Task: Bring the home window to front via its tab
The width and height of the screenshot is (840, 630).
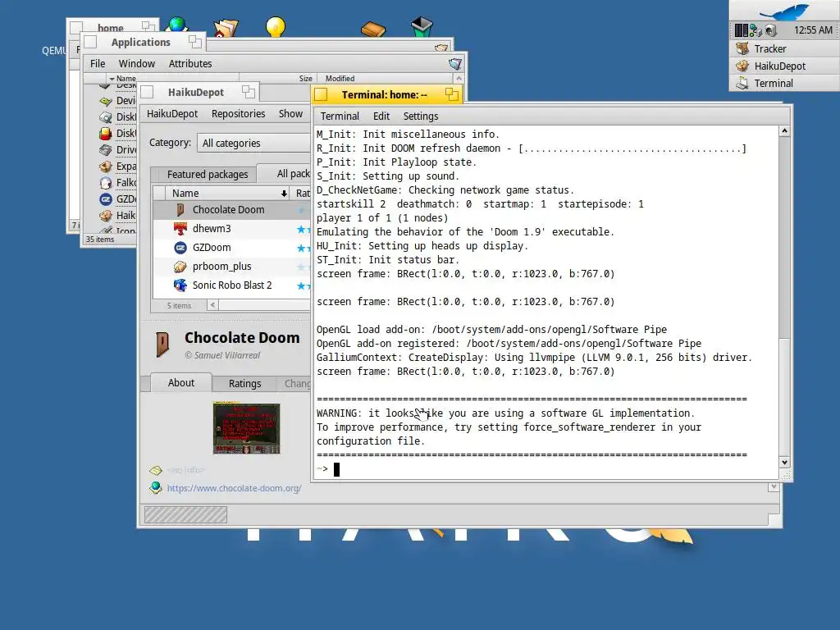Action: pyautogui.click(x=112, y=26)
